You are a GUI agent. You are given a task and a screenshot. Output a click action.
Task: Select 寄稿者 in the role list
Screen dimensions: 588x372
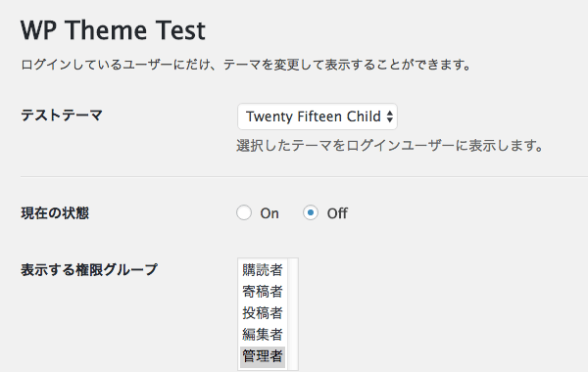click(263, 292)
